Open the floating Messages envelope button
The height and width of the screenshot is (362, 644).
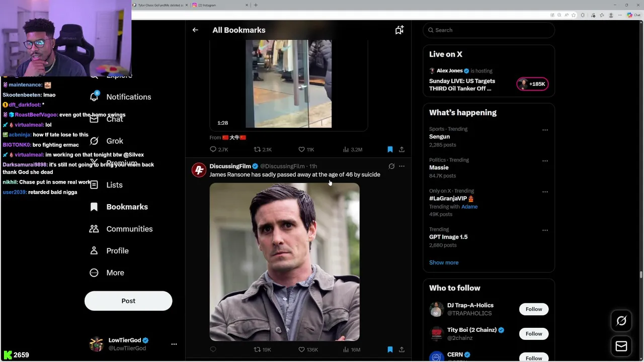click(x=621, y=346)
